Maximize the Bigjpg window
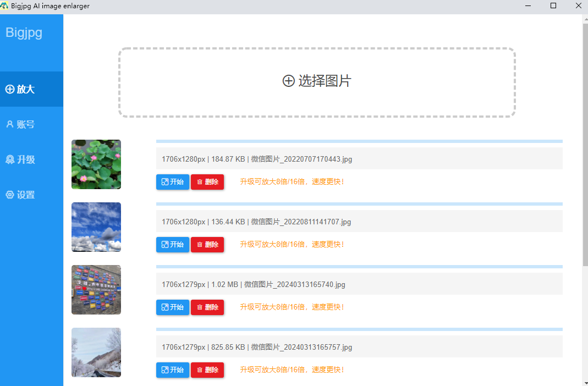This screenshot has height=386, width=588. 553,5
